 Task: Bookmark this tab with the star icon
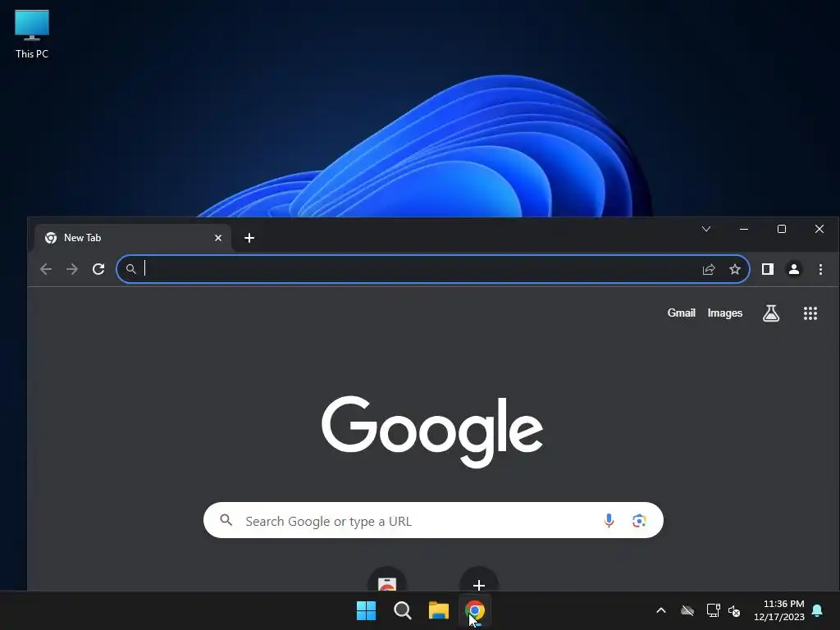(735, 269)
